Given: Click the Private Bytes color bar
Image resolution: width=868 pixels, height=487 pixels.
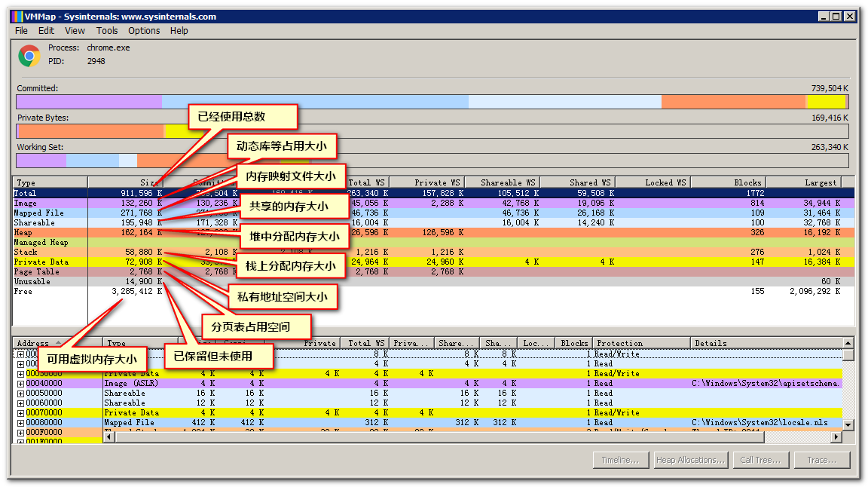Looking at the screenshot, I should pos(432,130).
